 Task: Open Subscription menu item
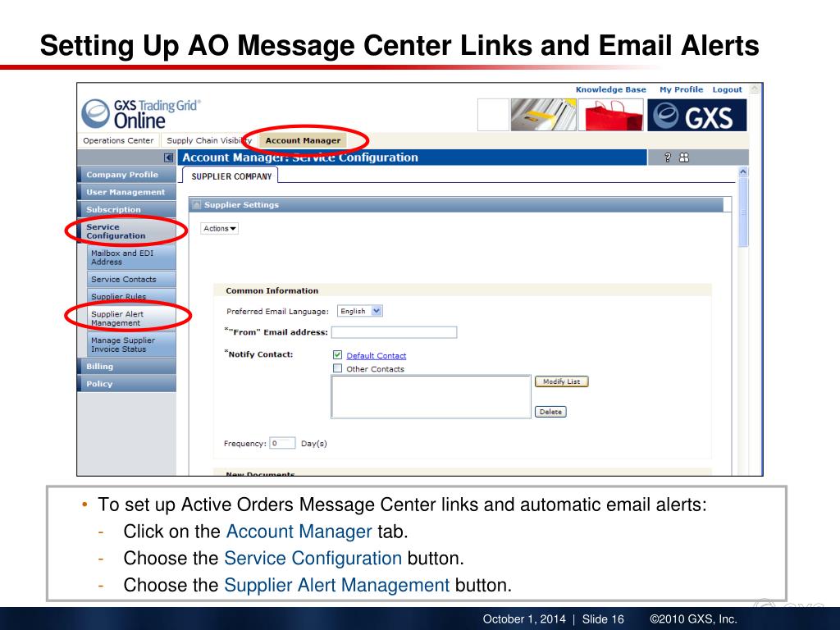[x=127, y=209]
